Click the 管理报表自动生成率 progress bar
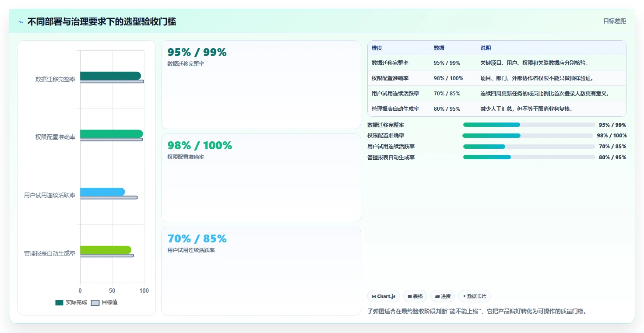This screenshot has width=644, height=333. click(x=529, y=157)
